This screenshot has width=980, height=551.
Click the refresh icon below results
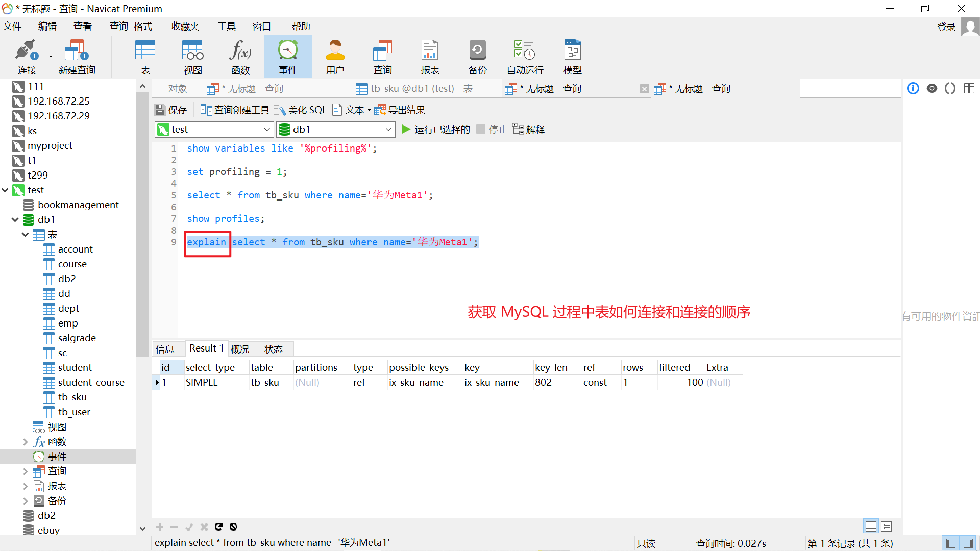(x=218, y=527)
